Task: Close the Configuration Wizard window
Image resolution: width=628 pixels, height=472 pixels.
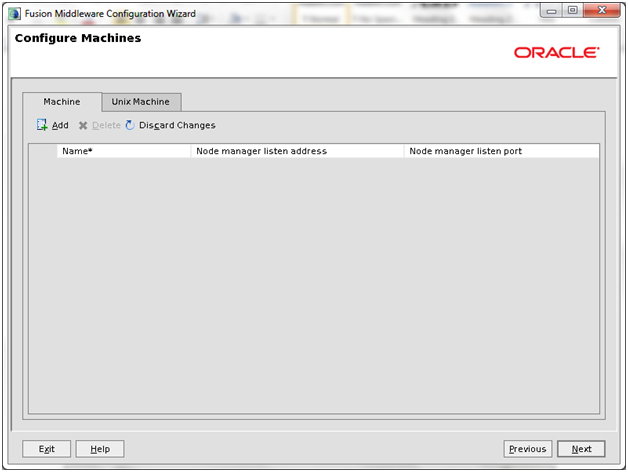Action: (602, 11)
